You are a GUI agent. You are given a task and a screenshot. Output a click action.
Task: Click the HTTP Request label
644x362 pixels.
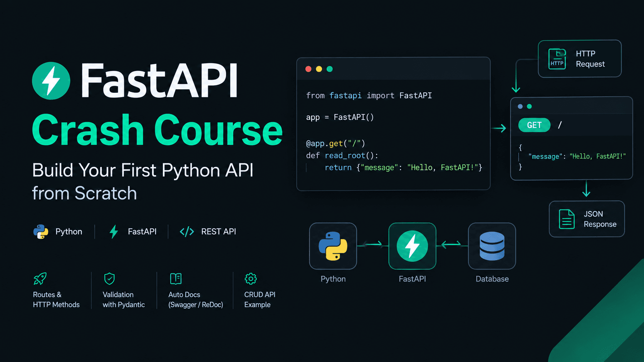point(590,59)
